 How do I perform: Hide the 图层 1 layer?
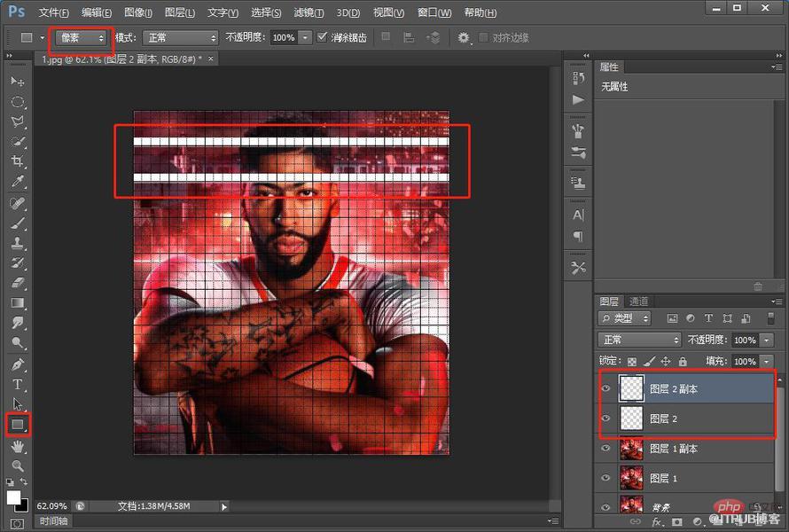[605, 478]
